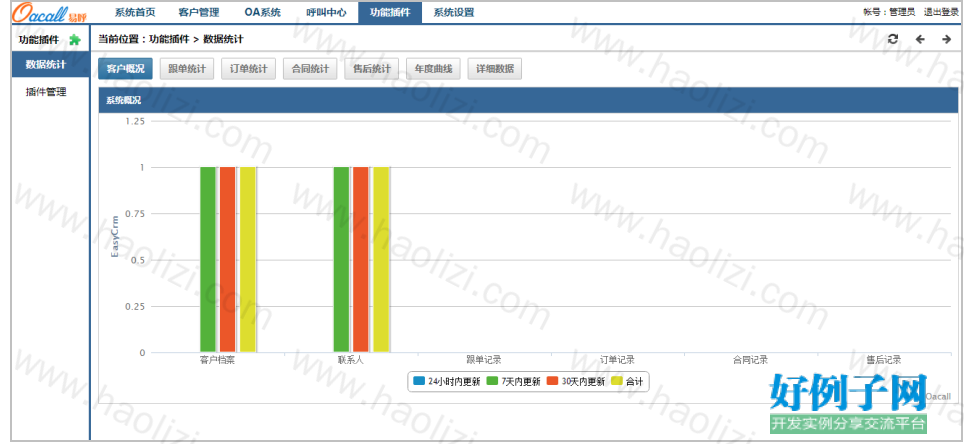
Task: Toggle the 30天内更新 legend series
Action: coord(576,381)
